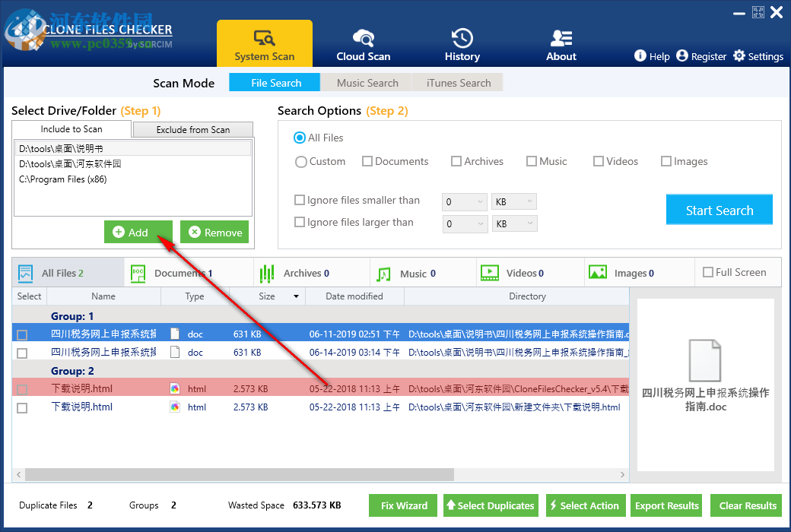Enable Ignore files smaller than option

[x=300, y=200]
